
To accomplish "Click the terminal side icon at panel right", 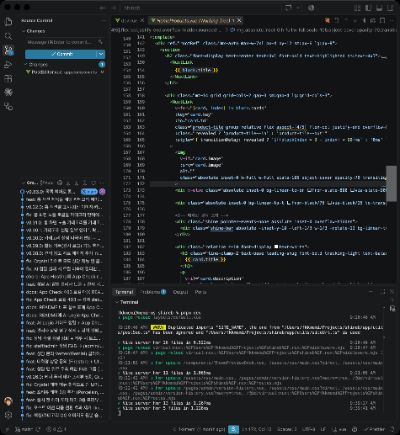I will click(x=392, y=309).
